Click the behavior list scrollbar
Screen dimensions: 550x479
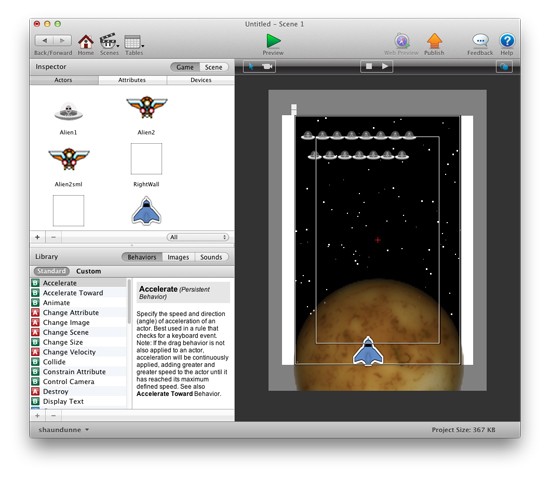(129, 302)
